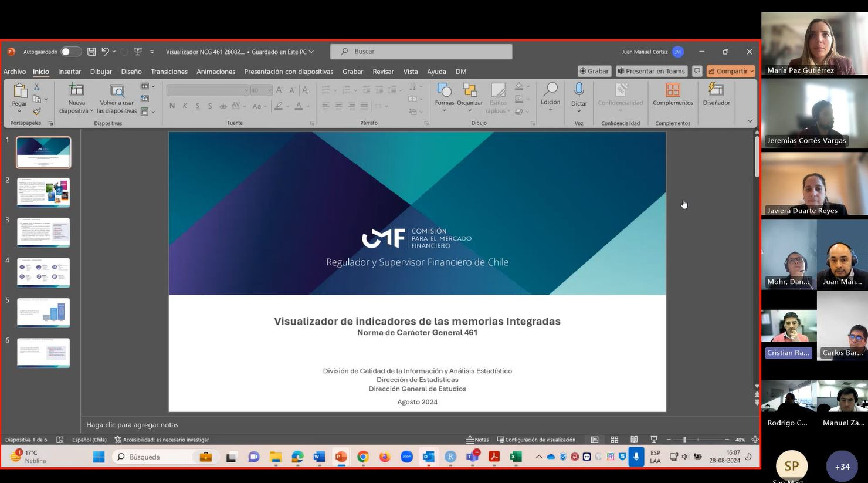The width and height of the screenshot is (868, 483).
Task: Apply Format Painter brush icon
Action: point(37,112)
